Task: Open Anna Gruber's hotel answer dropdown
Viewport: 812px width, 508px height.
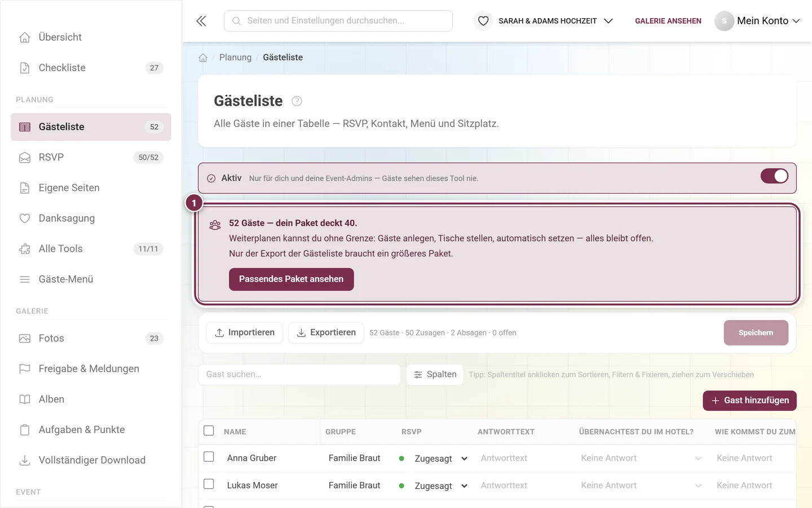Action: click(x=641, y=458)
